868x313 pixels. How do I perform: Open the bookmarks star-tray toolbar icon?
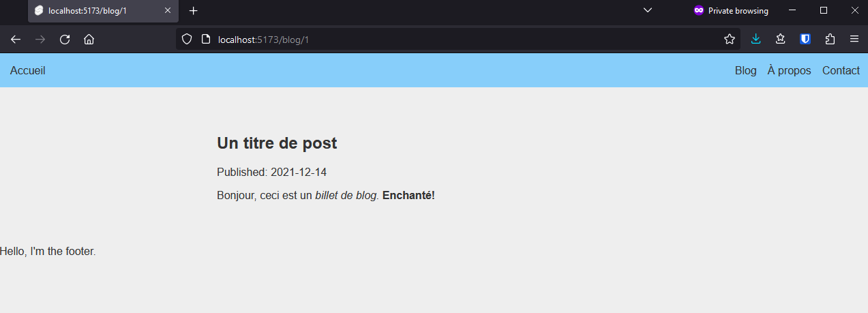(x=781, y=40)
